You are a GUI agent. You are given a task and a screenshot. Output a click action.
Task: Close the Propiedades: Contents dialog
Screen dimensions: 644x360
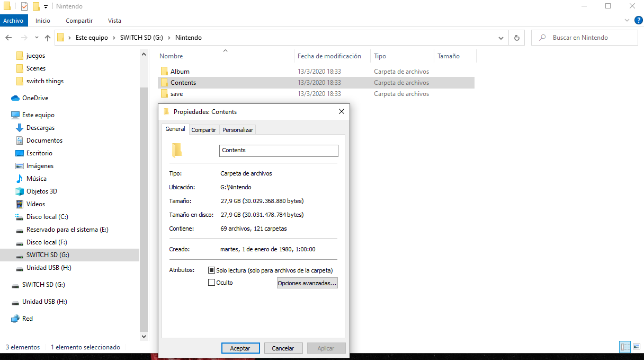tap(342, 111)
